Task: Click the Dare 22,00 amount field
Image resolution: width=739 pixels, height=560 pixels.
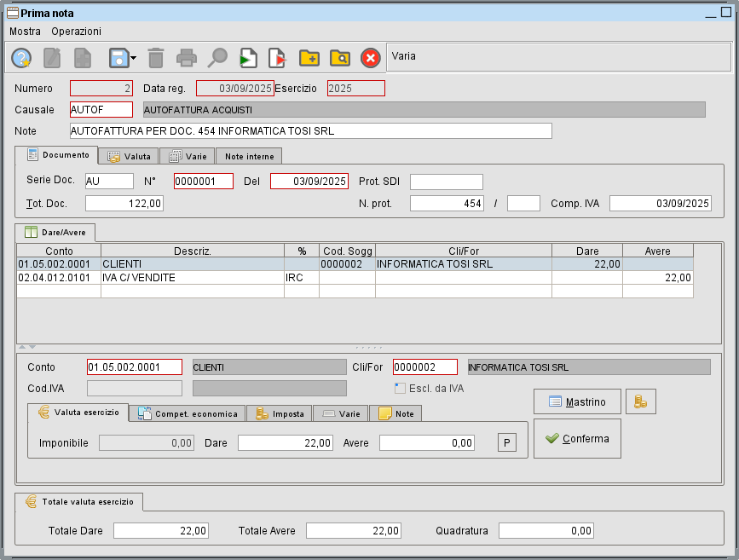Action: coord(286,442)
